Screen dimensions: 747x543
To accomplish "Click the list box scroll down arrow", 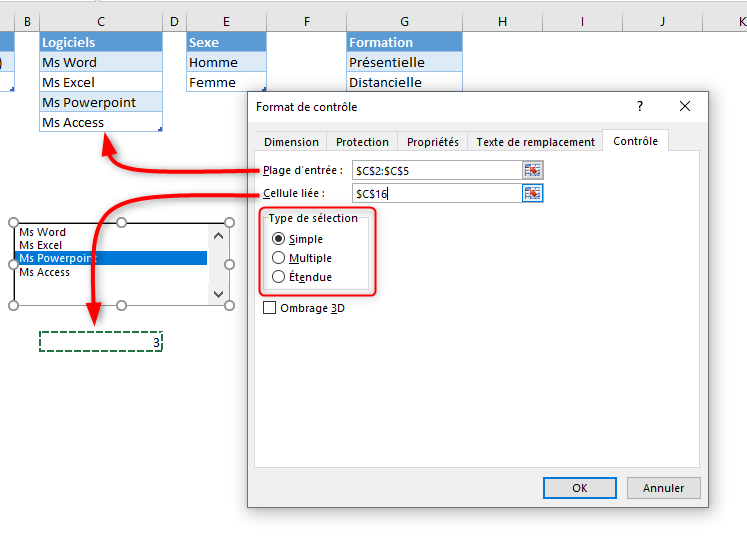I will 218,294.
